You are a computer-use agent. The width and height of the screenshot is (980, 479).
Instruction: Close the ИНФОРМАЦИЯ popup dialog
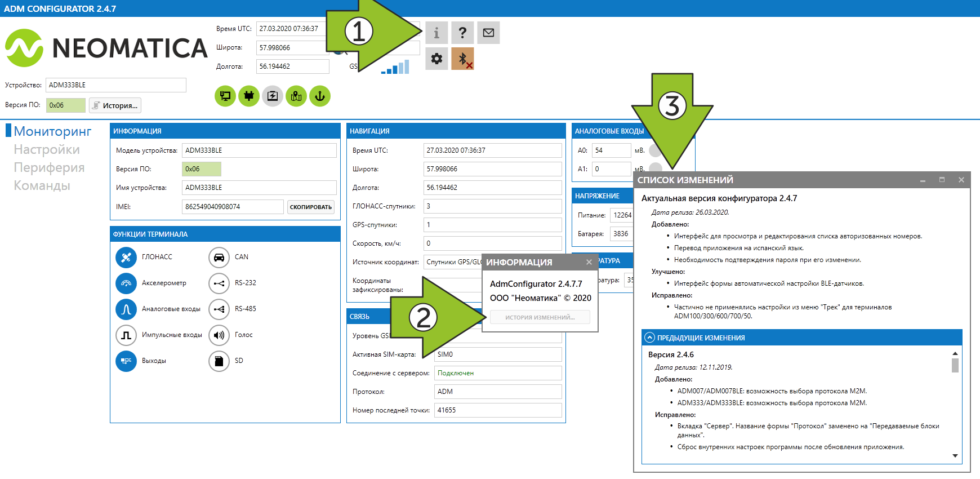tap(589, 262)
